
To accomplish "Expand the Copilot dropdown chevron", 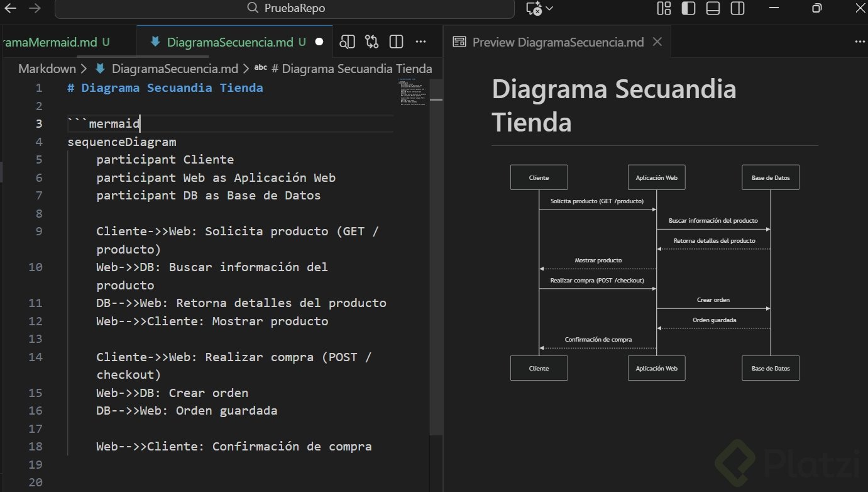I will (550, 8).
